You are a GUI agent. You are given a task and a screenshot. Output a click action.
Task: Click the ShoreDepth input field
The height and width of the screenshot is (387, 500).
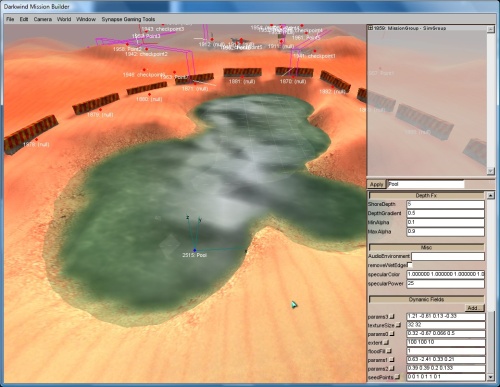(445, 204)
